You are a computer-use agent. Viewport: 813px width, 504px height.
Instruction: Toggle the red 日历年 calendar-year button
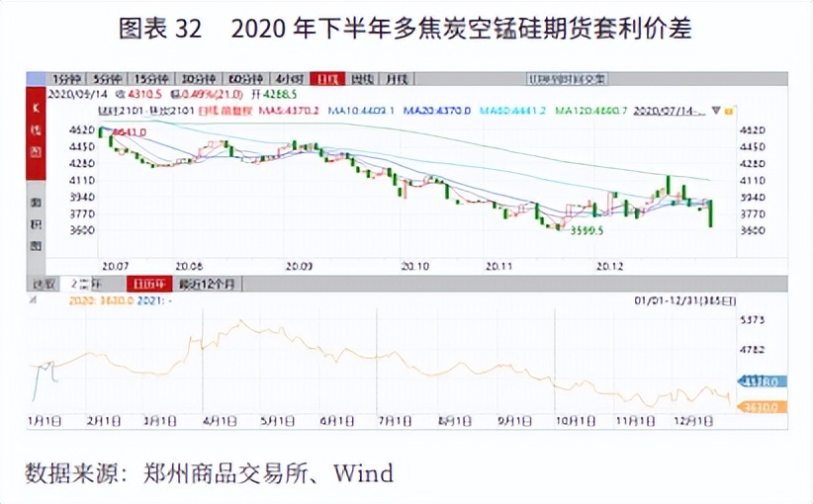(149, 285)
